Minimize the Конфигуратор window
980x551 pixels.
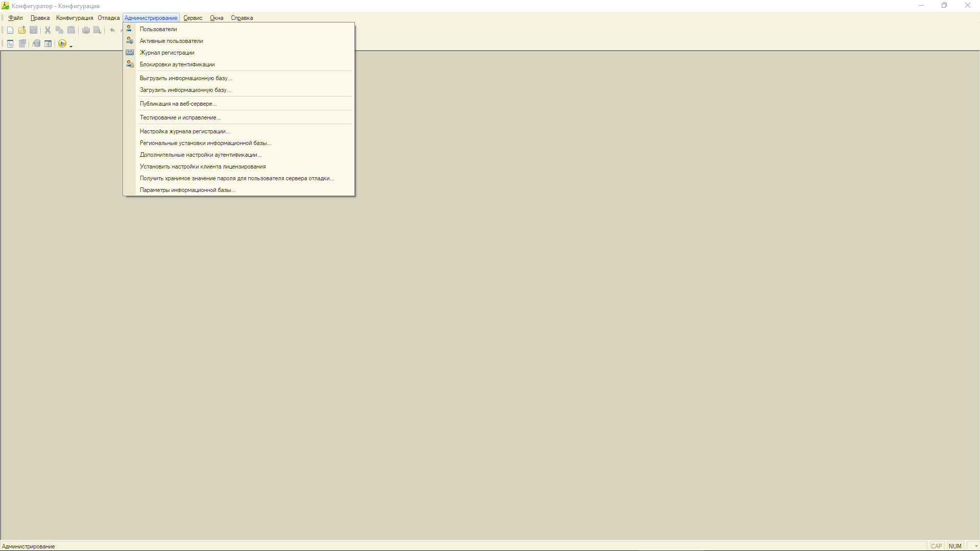point(921,6)
